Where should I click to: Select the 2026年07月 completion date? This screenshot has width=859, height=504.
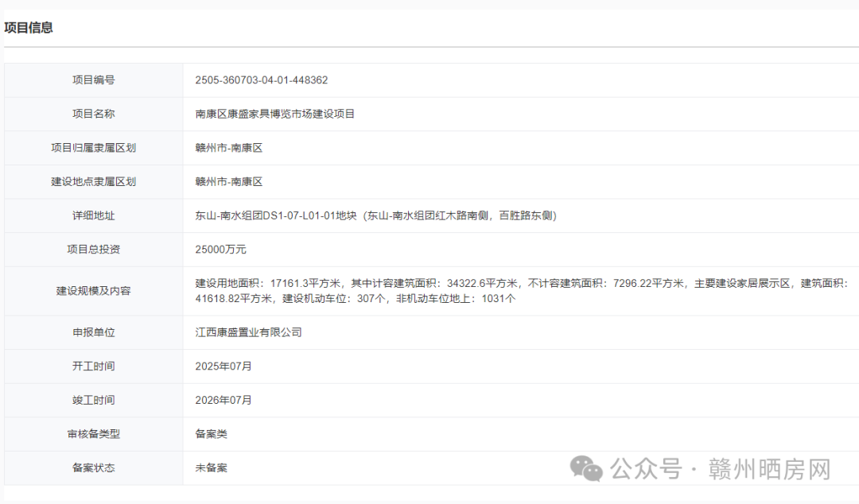[x=223, y=401]
